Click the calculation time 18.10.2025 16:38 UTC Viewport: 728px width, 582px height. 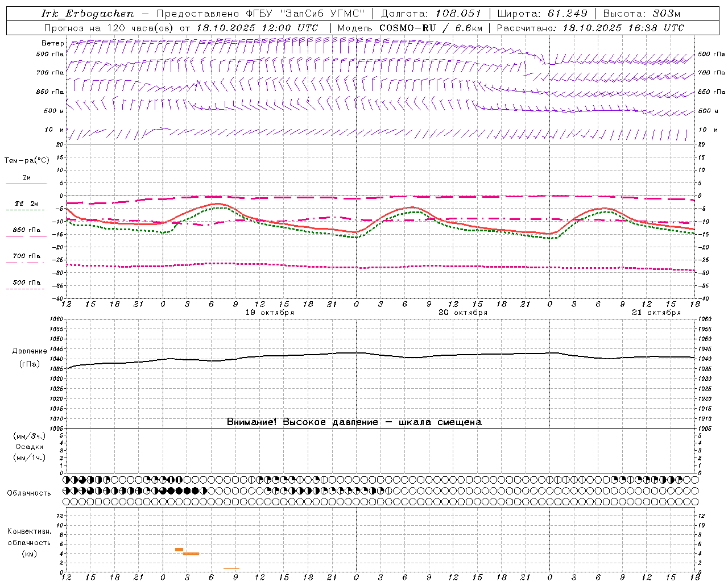(623, 28)
